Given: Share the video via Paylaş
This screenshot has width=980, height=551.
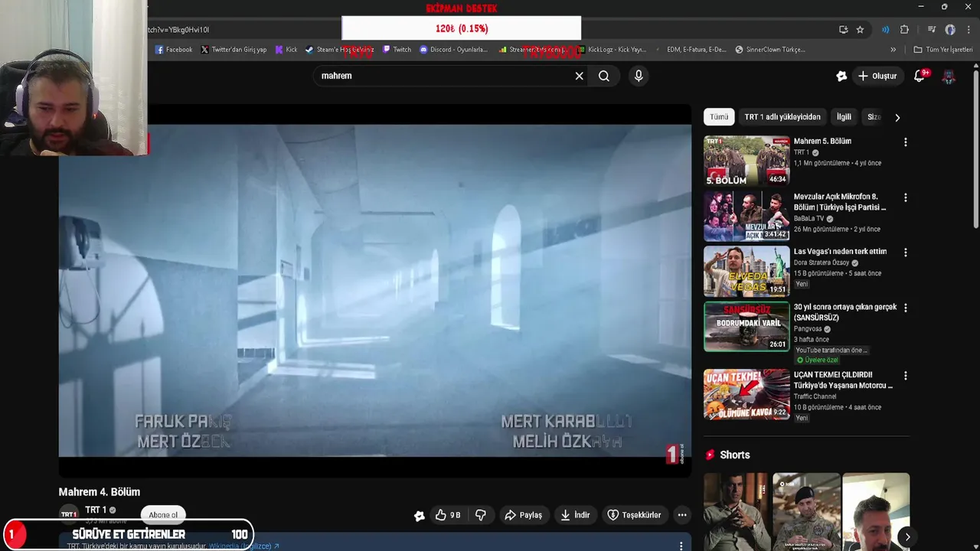Looking at the screenshot, I should [x=523, y=515].
